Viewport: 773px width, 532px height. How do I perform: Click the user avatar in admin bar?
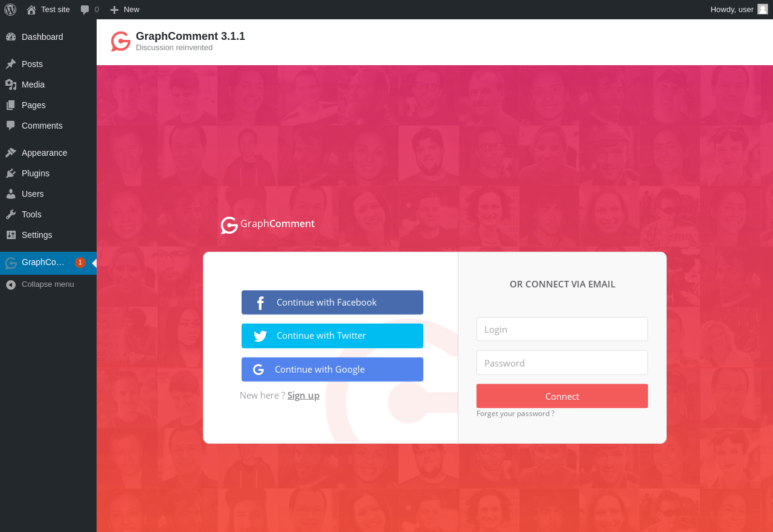(x=763, y=9)
